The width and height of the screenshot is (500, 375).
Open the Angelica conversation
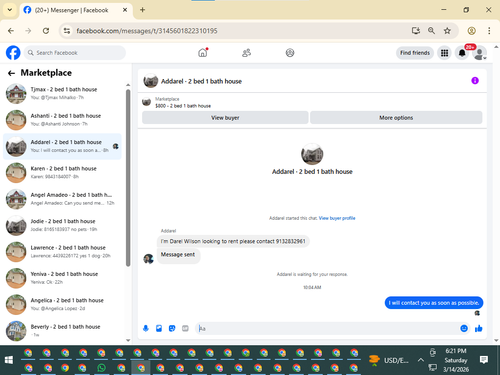[62, 304]
